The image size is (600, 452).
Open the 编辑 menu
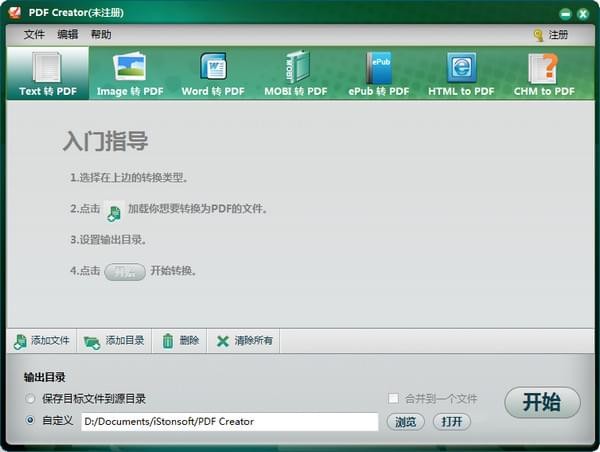point(68,34)
